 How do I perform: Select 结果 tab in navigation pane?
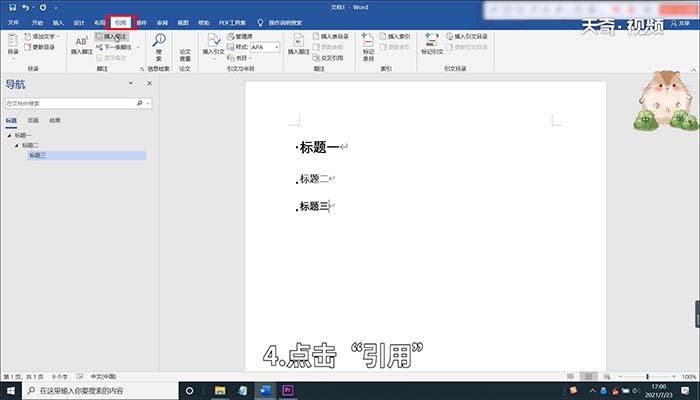[55, 121]
